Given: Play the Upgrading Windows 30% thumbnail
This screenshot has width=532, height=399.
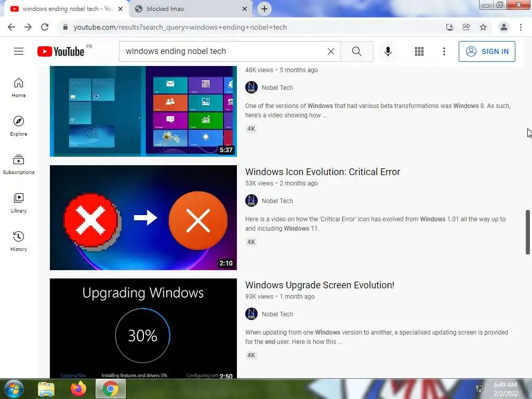Looking at the screenshot, I should point(143,328).
